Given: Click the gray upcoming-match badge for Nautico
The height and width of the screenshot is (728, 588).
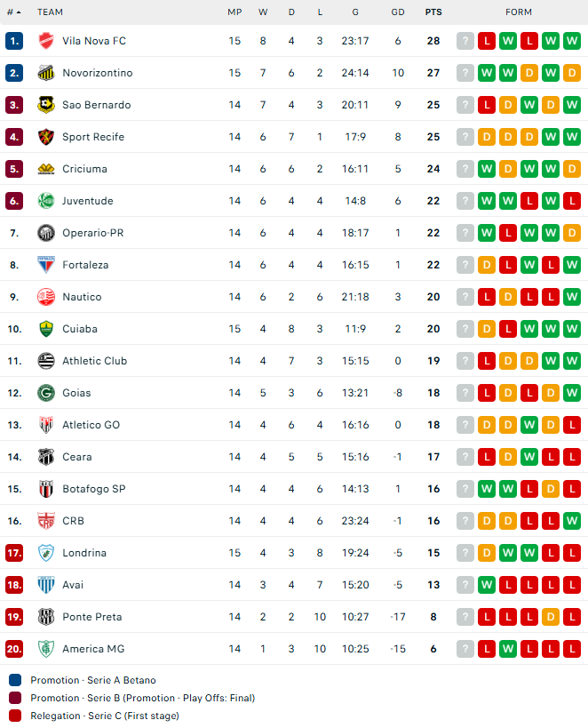Looking at the screenshot, I should 465,297.
